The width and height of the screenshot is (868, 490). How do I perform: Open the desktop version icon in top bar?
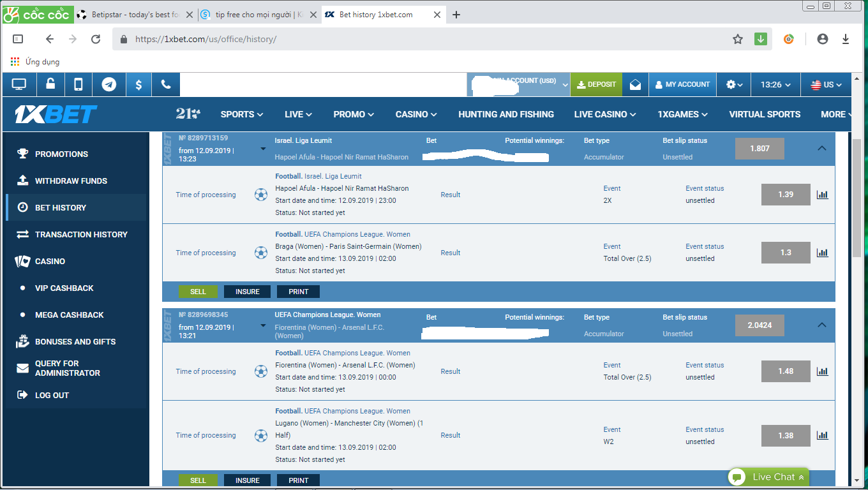tap(19, 84)
